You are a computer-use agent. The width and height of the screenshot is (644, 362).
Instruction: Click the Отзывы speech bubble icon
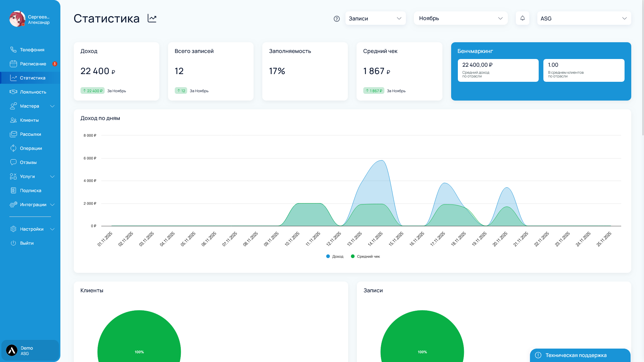[x=13, y=162]
